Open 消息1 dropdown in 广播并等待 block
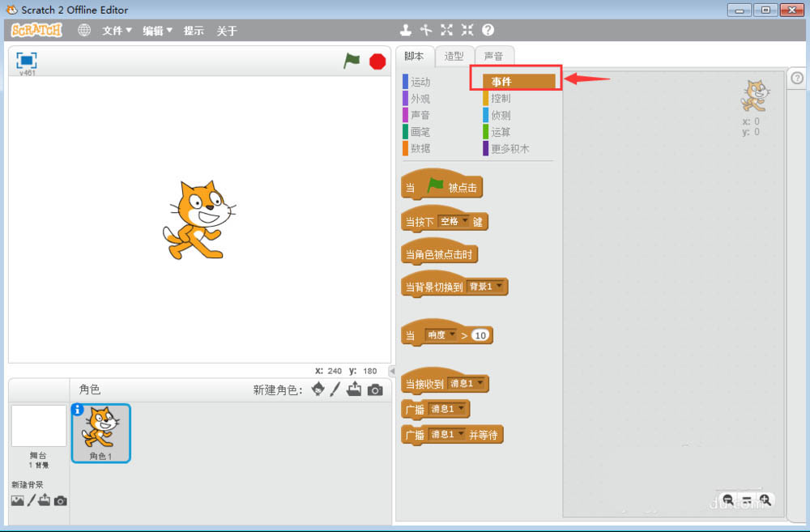This screenshot has height=532, width=810. 447,434
